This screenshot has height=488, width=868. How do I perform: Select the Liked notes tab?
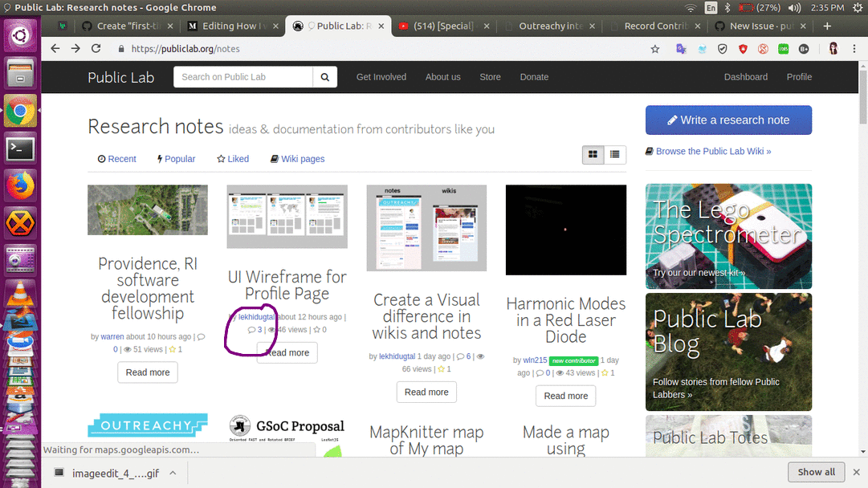233,159
